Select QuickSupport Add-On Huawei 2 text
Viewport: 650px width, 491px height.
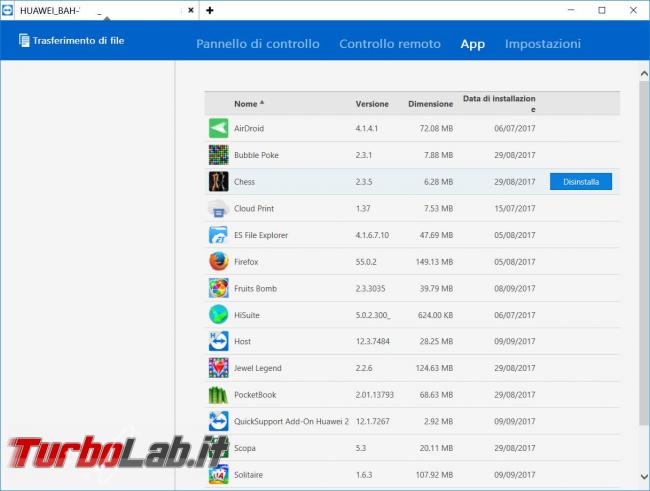[x=291, y=421]
